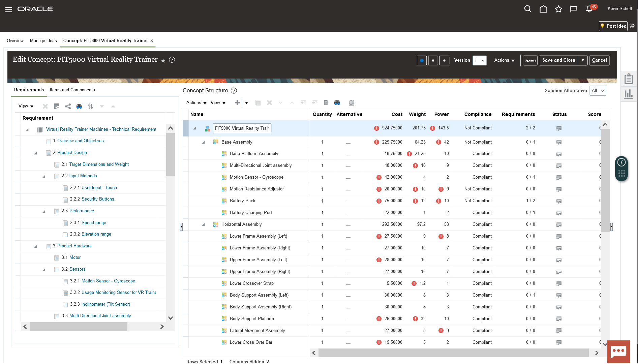Click the Save and Close button
Viewport: 638px width, 364px height.
(558, 60)
